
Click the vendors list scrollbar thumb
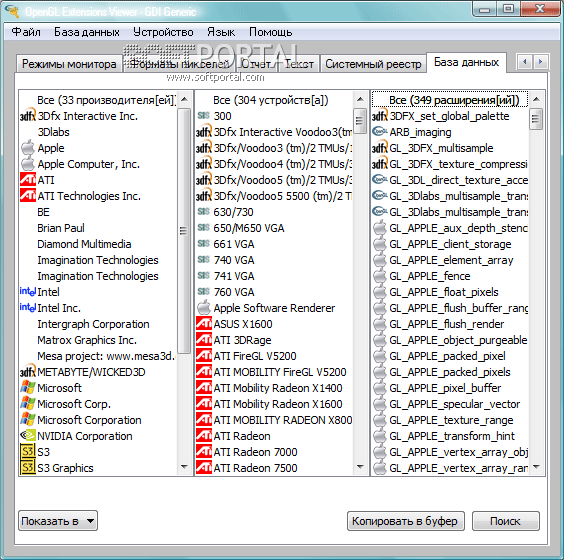[183, 231]
